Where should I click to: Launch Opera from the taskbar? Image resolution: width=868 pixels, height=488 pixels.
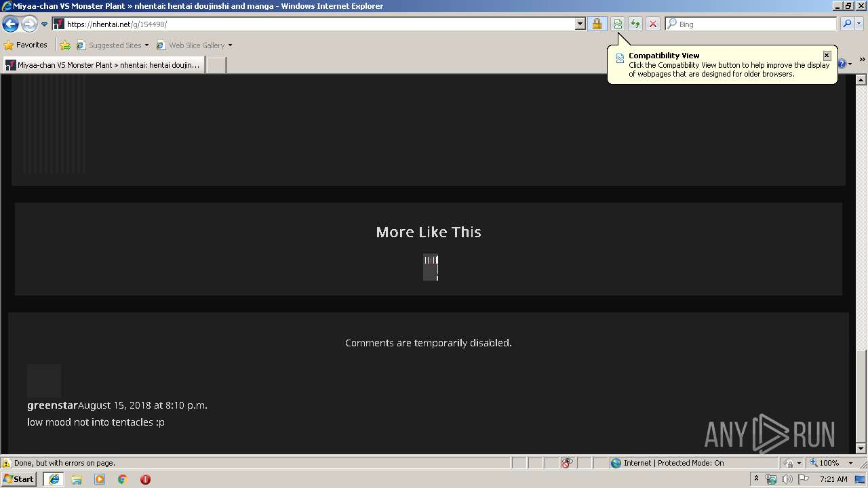(145, 479)
